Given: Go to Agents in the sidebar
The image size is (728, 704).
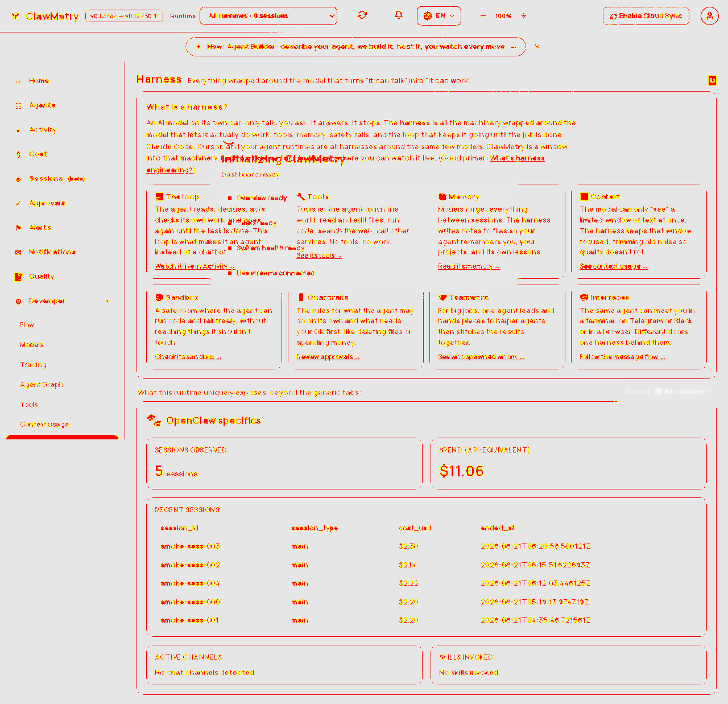Looking at the screenshot, I should (x=42, y=105).
